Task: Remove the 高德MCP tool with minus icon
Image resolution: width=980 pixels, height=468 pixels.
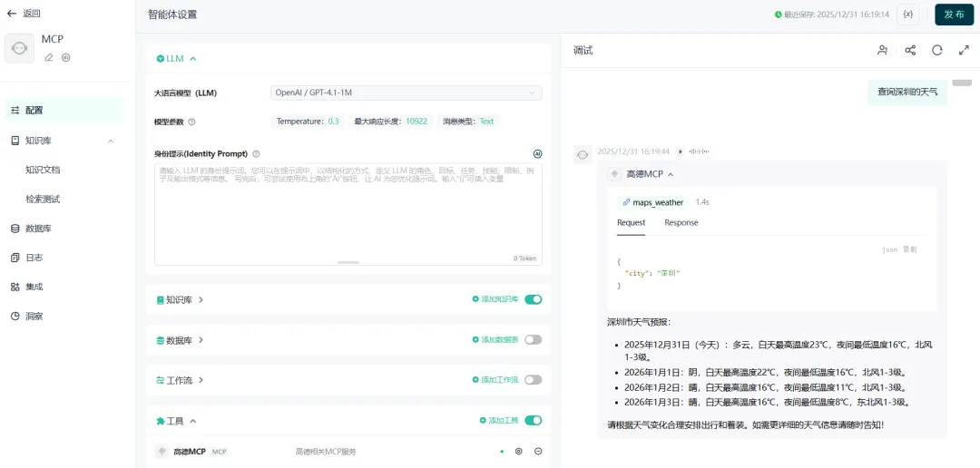Action: coord(538,451)
